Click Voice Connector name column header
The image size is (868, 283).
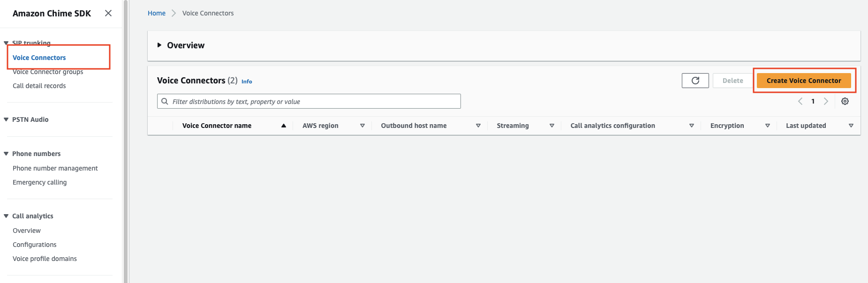217,126
